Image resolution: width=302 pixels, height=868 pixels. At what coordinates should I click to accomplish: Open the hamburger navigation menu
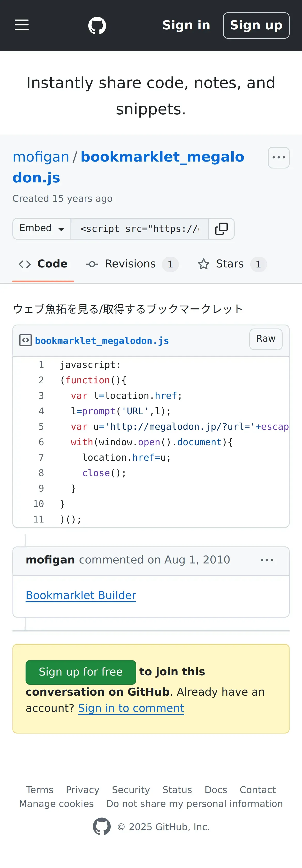[22, 25]
